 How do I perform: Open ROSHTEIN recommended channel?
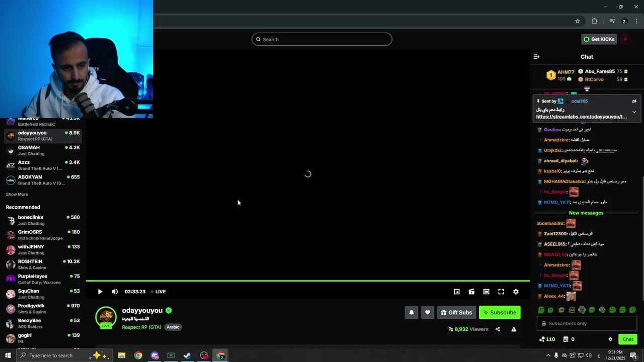click(x=43, y=264)
